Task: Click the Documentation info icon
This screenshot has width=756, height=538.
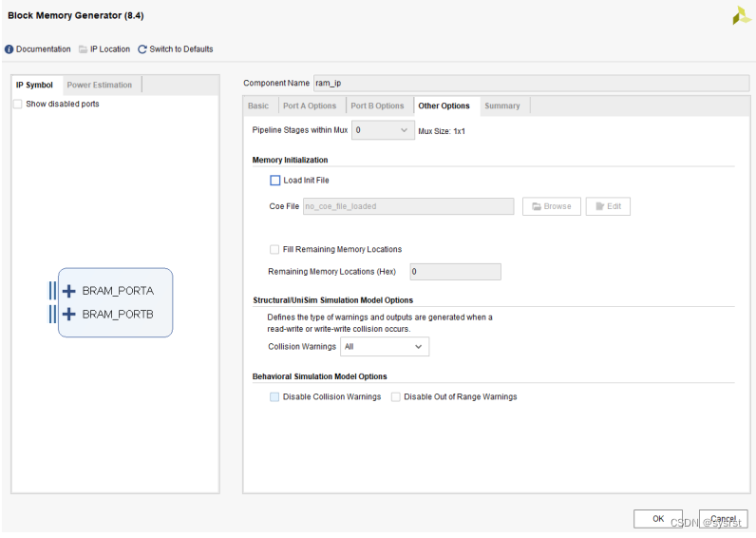Action: pos(9,49)
